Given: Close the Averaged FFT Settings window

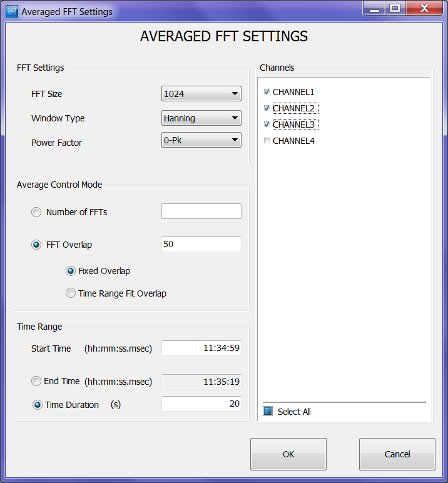Looking at the screenshot, I should point(424,8).
